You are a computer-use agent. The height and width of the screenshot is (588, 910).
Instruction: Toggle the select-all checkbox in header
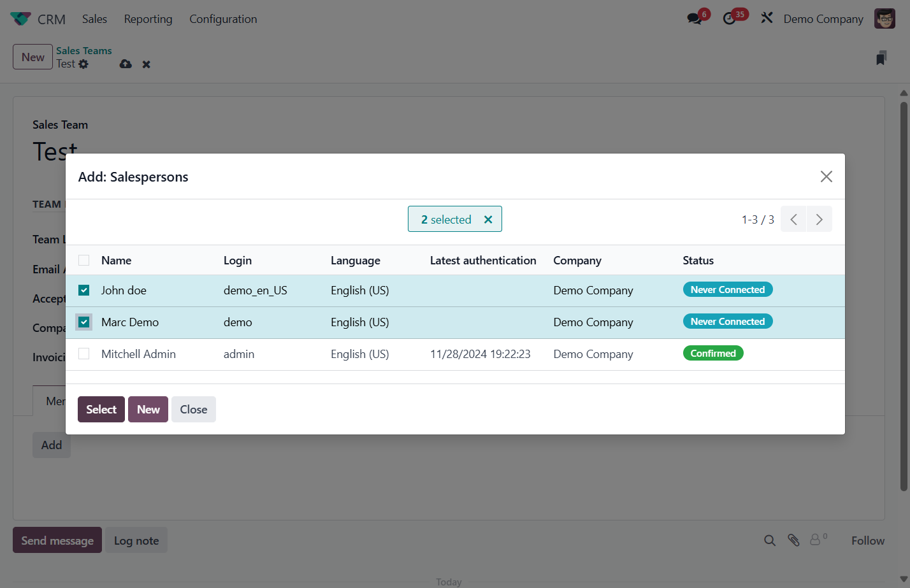(83, 260)
